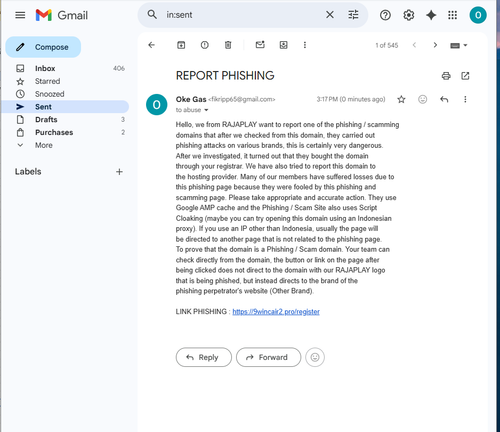Reply using the header arrow icon
Viewport: 500px width, 432px height.
tap(444, 99)
